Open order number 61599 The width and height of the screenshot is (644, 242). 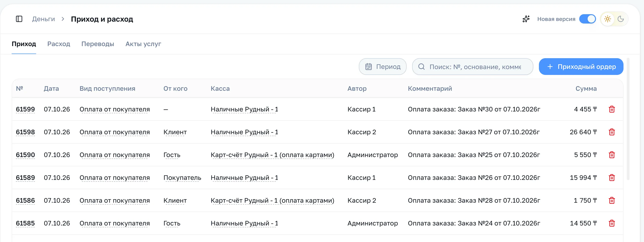click(25, 109)
